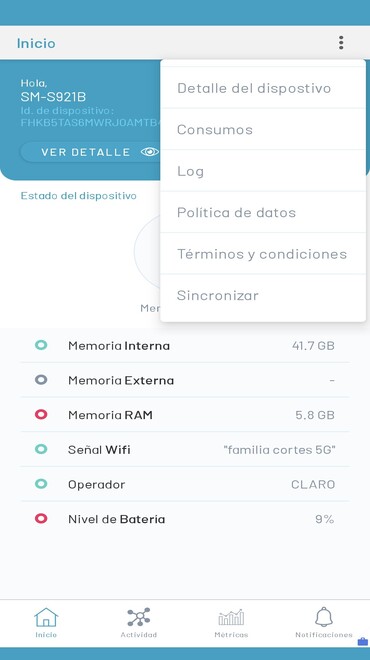
Task: Tap the Memoria Externa row
Action: [185, 380]
